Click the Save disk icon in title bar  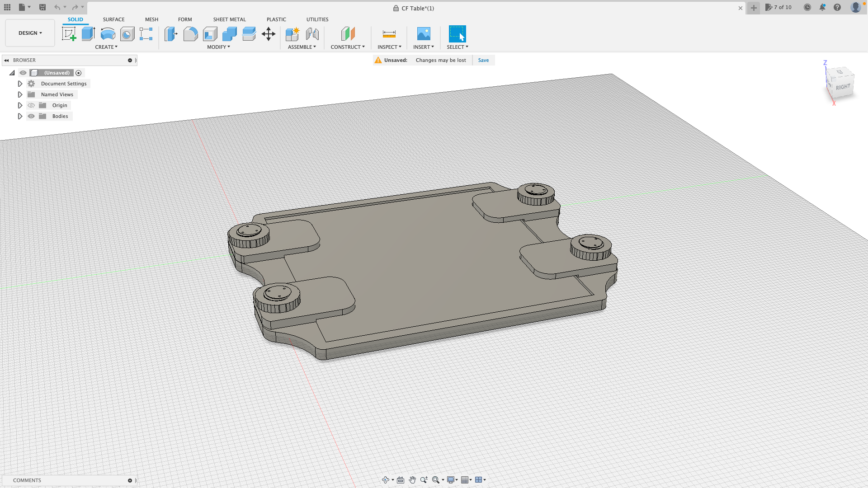tap(42, 7)
